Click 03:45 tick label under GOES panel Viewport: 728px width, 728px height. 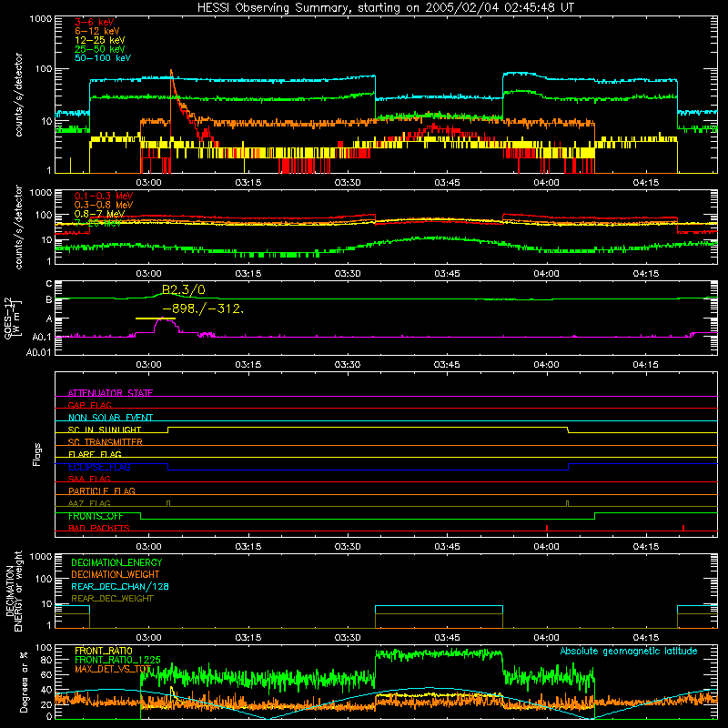point(447,365)
